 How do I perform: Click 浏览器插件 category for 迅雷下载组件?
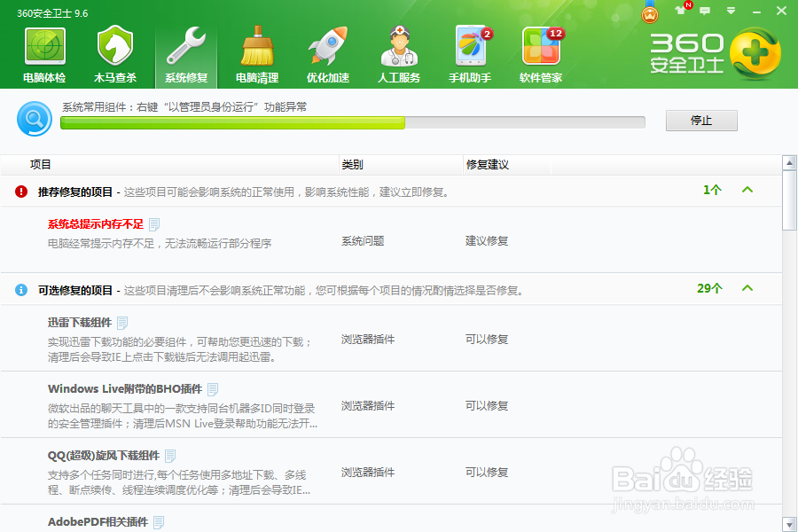368,339
